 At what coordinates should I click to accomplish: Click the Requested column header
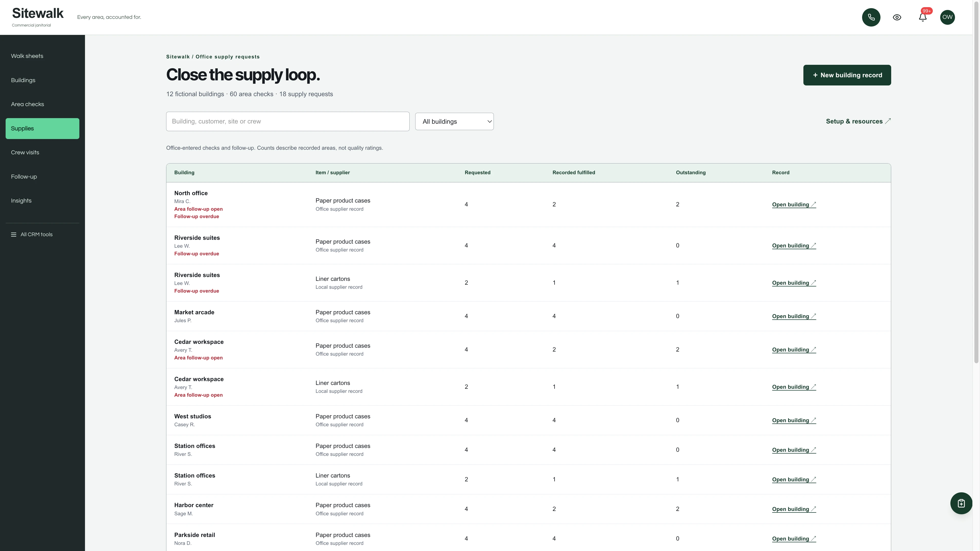pyautogui.click(x=477, y=173)
